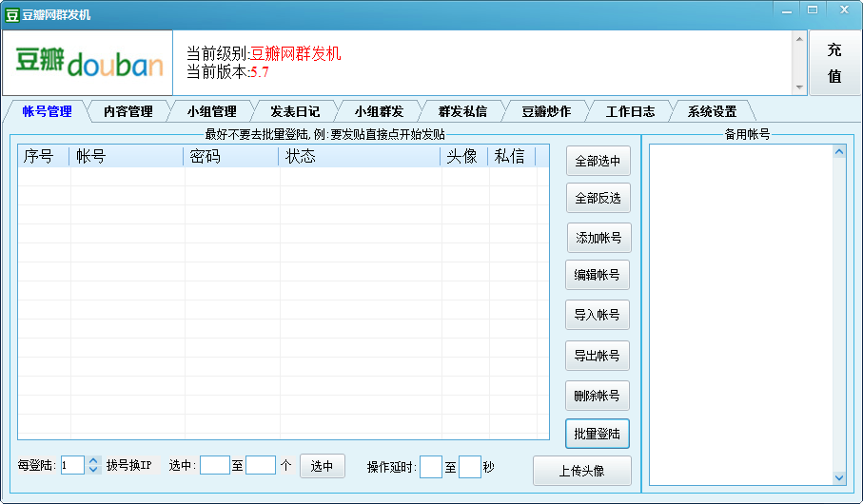863x504 pixels.
Task: Click the 操作延时 minimum seconds field
Action: coord(430,467)
